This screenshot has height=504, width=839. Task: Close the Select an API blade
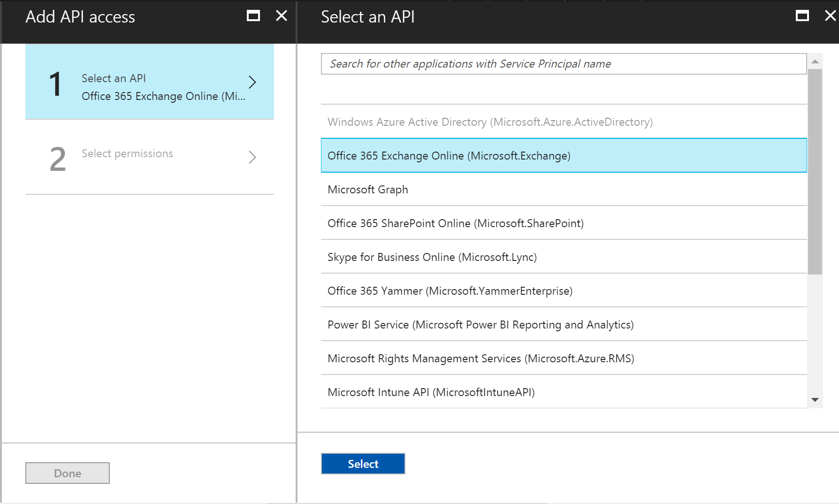coord(830,16)
